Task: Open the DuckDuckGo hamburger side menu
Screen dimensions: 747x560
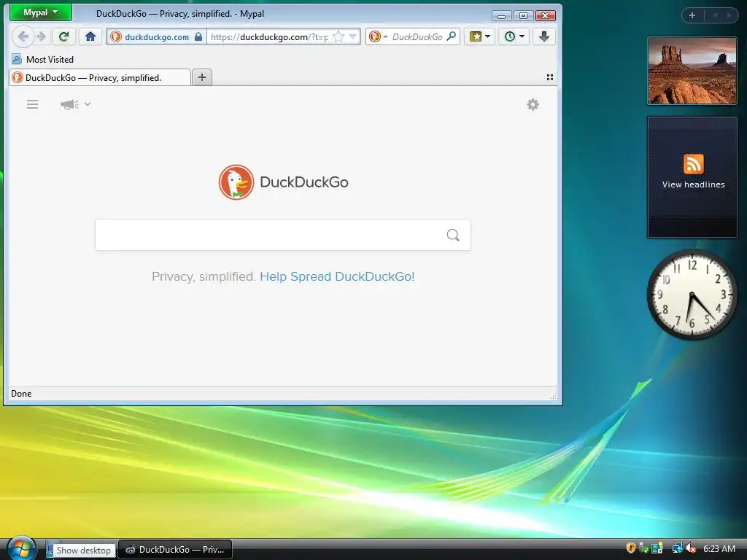Action: tap(32, 104)
